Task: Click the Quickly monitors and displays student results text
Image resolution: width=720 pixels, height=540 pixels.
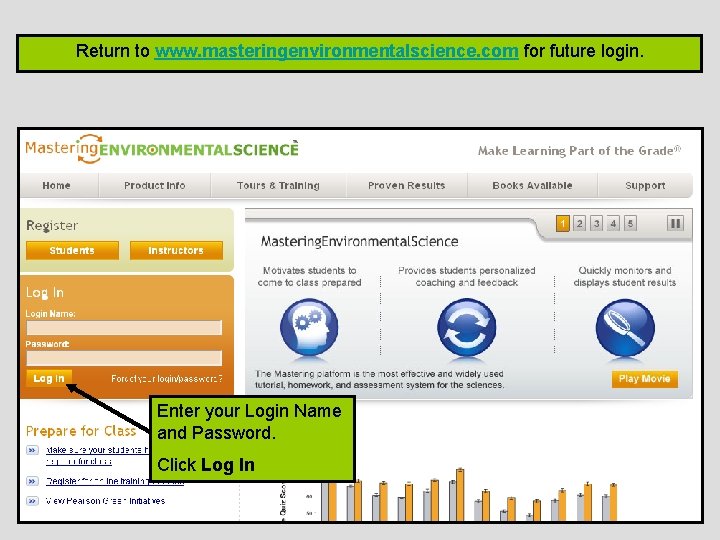Action: click(625, 276)
